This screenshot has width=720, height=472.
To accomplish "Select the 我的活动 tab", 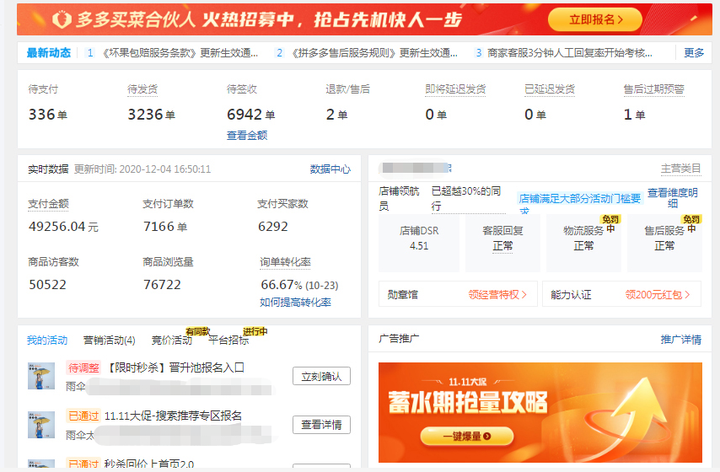I will pos(47,340).
